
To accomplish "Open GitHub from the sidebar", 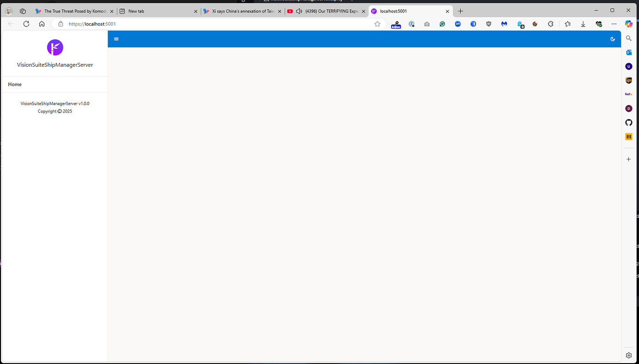I will click(628, 122).
